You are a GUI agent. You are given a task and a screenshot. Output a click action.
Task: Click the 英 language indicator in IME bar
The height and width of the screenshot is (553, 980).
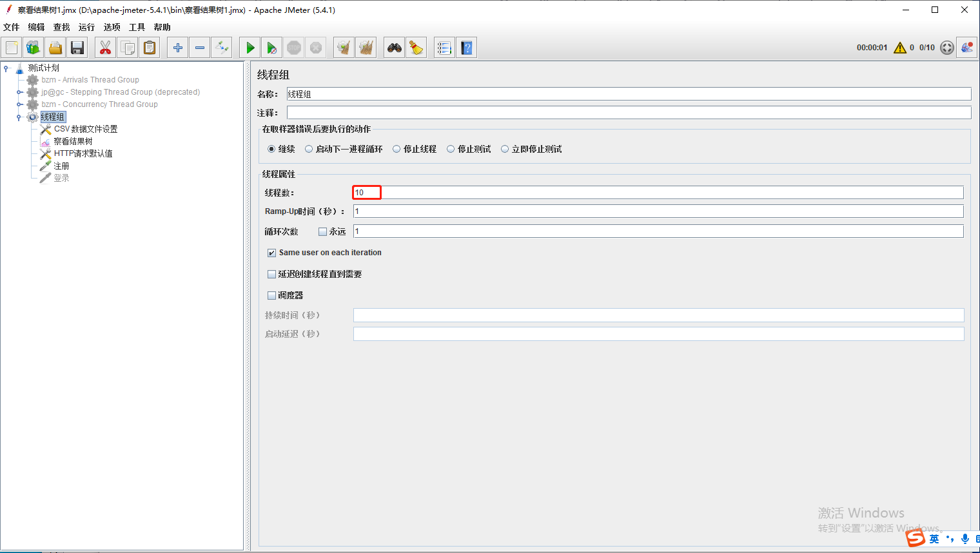click(934, 539)
